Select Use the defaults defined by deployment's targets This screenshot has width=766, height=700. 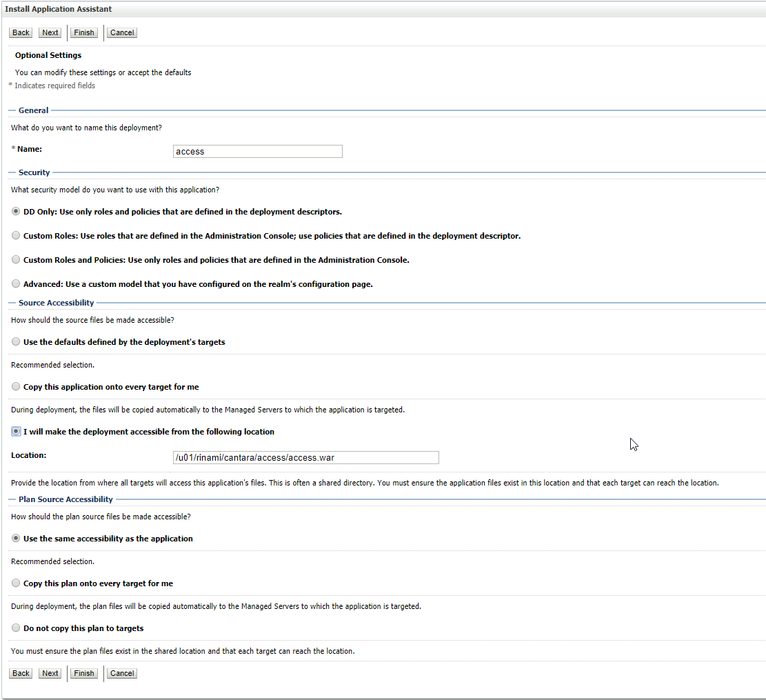16,342
